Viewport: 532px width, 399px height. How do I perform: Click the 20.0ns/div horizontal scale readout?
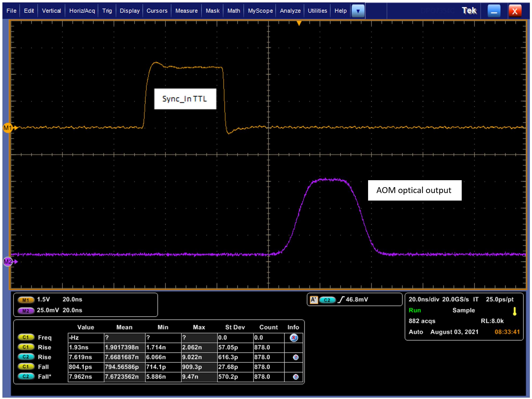[x=424, y=299]
